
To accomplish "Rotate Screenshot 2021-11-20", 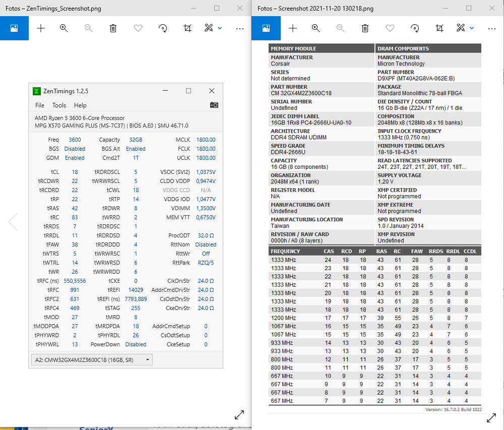I will pos(415,29).
